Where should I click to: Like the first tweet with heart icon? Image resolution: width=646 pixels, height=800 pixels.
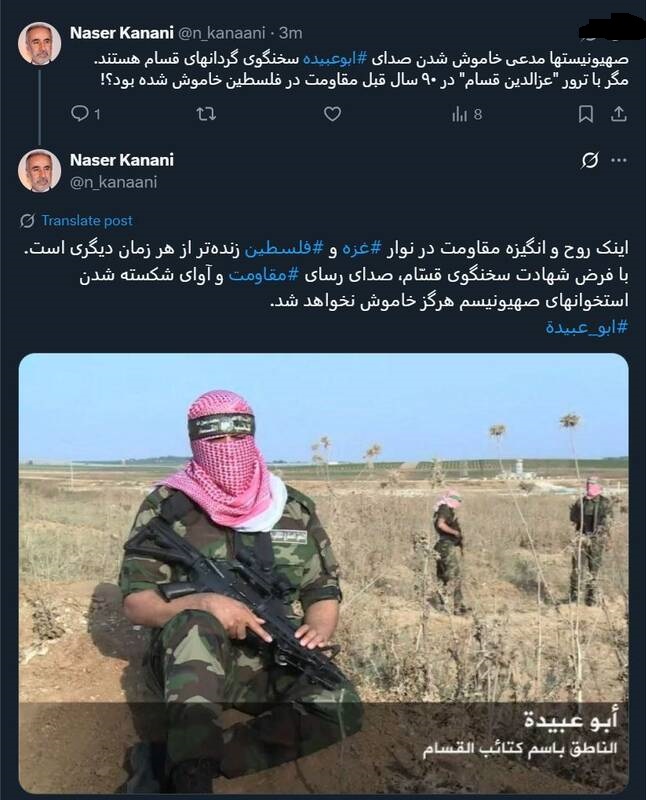tap(333, 114)
